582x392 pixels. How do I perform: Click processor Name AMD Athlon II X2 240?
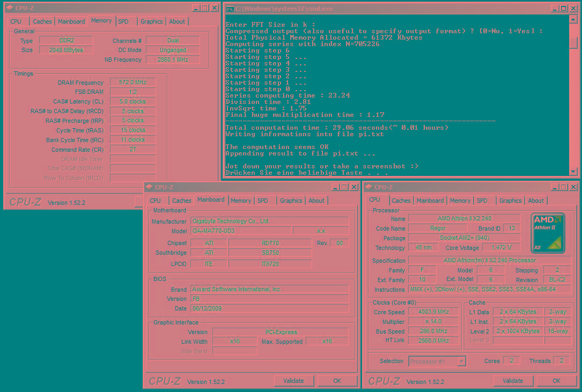coord(464,219)
